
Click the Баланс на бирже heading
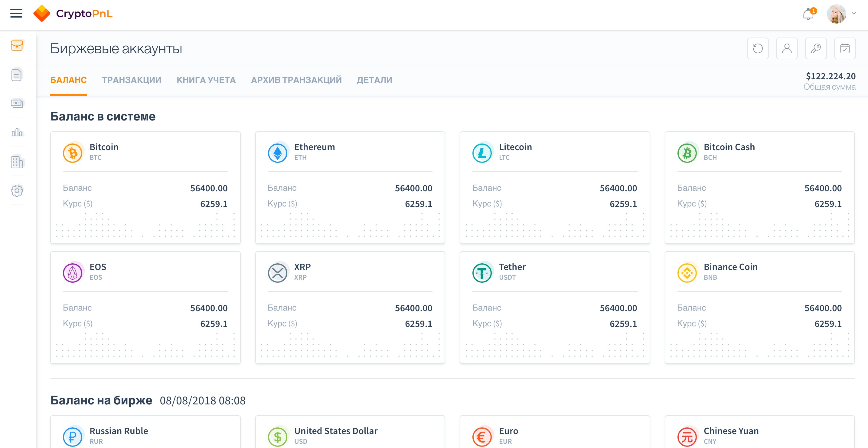[x=101, y=400]
